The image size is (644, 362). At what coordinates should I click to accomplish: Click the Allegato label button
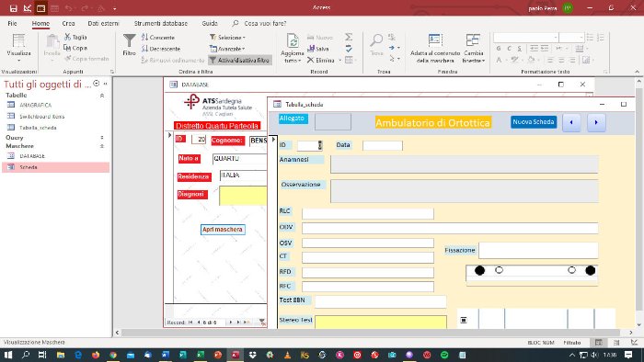point(293,119)
